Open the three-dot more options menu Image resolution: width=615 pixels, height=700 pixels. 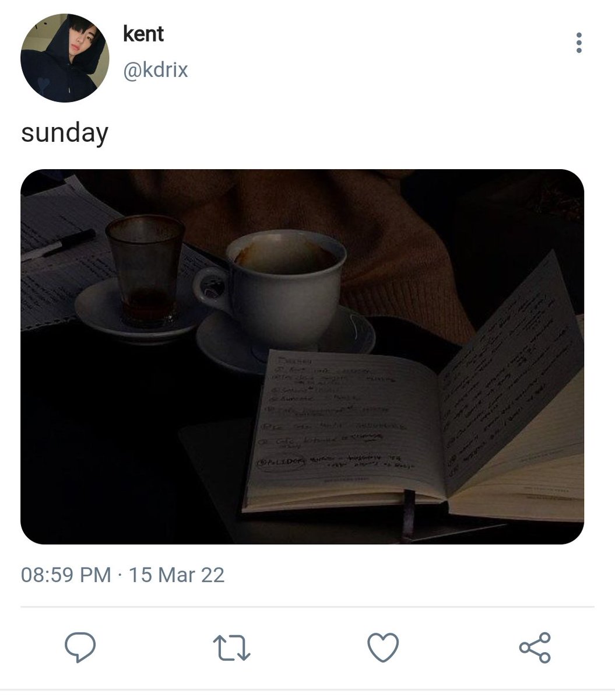[578, 43]
